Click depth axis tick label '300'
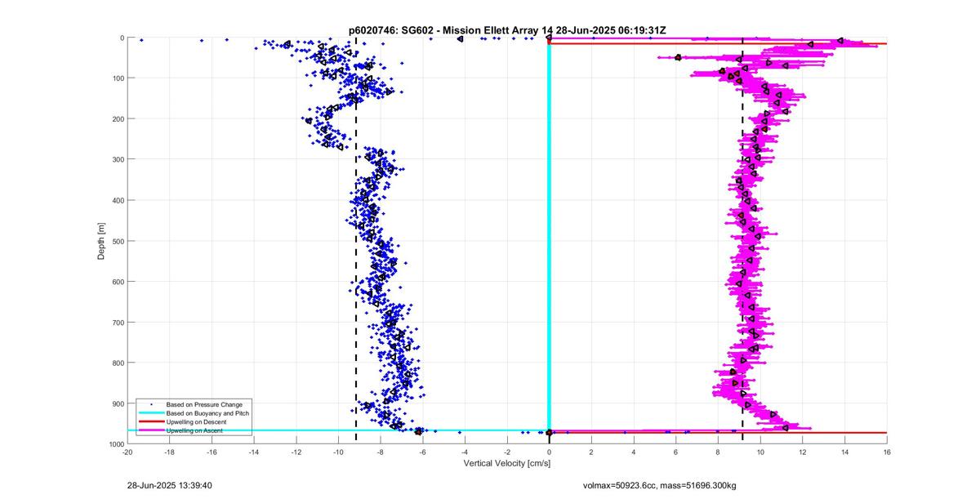This screenshot has width=980, height=499. pos(118,159)
